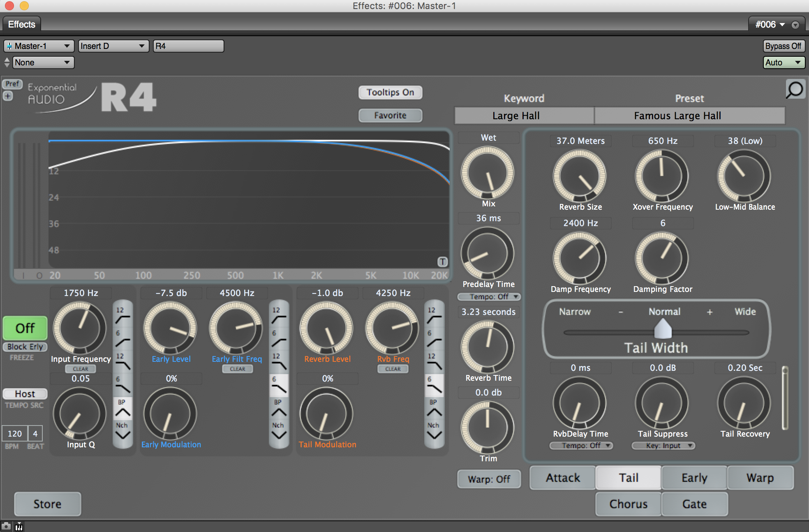Select 6 dB low-pass for Early filter
This screenshot has height=532, width=809.
pyautogui.click(x=279, y=385)
